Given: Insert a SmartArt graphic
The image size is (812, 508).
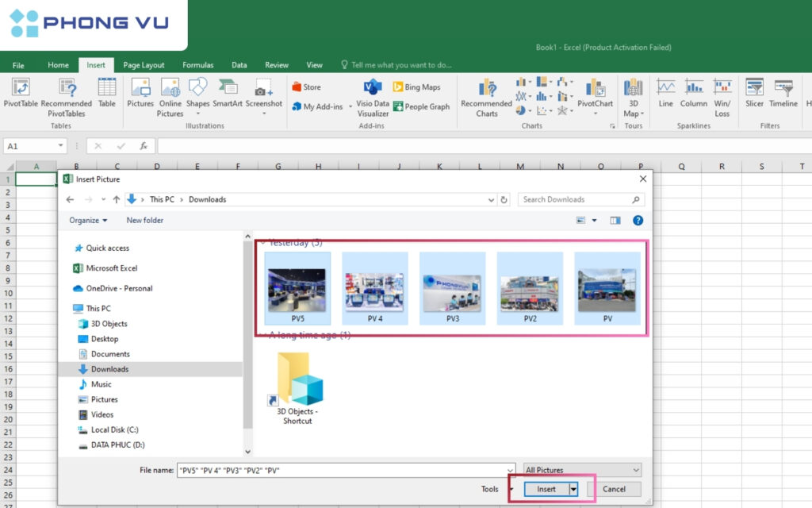Looking at the screenshot, I should (228, 92).
